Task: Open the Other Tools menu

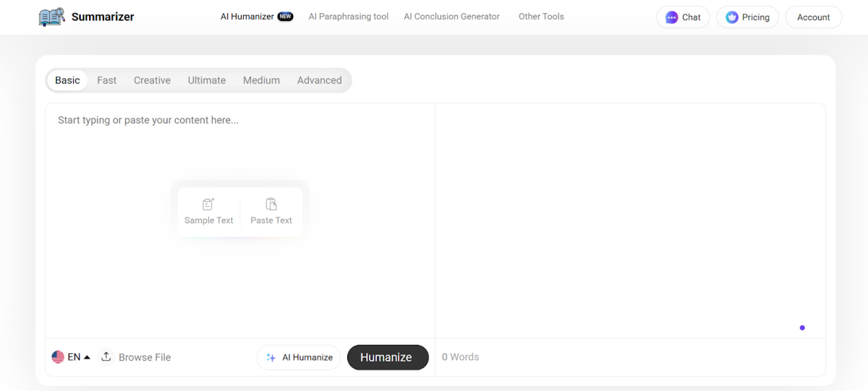Action: tap(541, 17)
